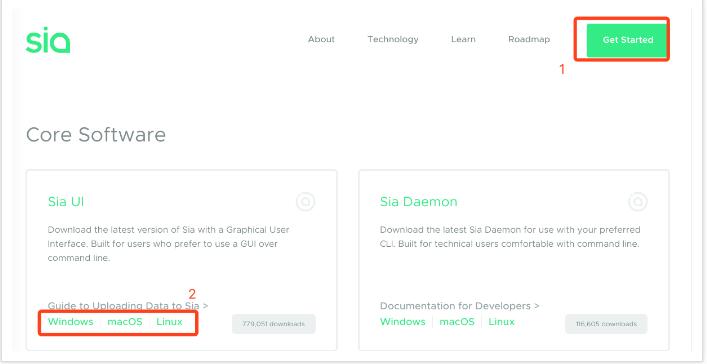Download Sia UI for Linux

point(169,322)
